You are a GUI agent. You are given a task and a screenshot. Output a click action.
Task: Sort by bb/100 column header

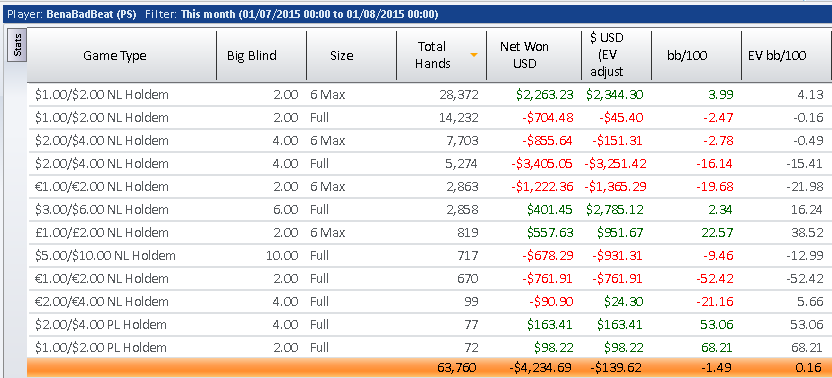click(696, 55)
